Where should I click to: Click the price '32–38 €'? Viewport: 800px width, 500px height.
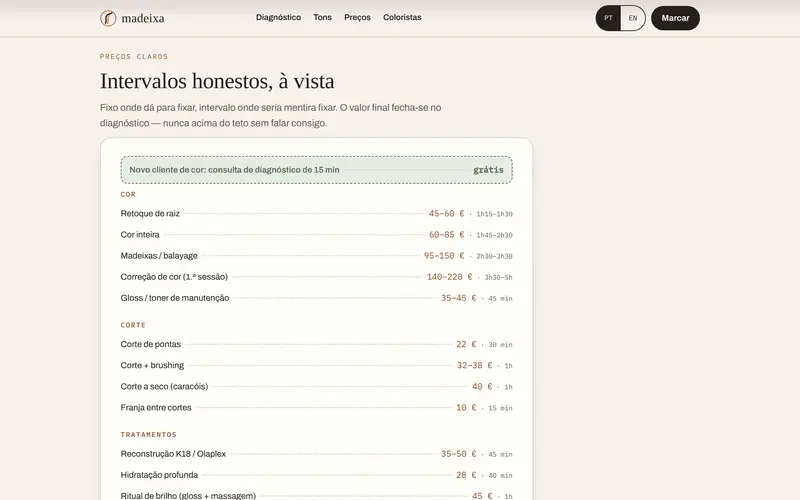[x=474, y=365]
